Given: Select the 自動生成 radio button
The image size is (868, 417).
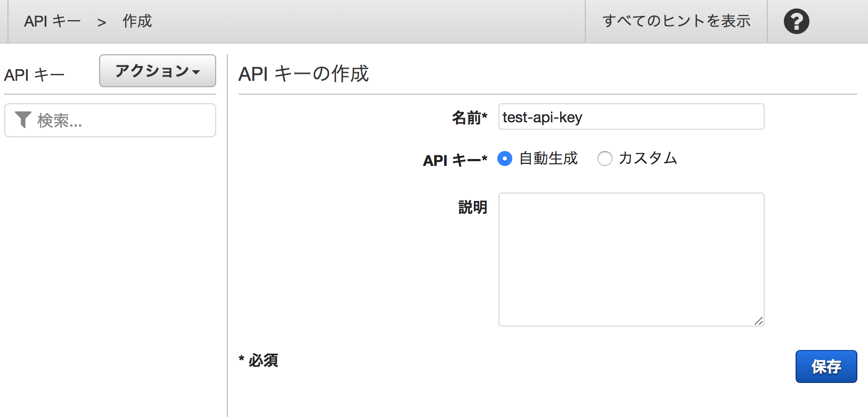Looking at the screenshot, I should pos(505,159).
